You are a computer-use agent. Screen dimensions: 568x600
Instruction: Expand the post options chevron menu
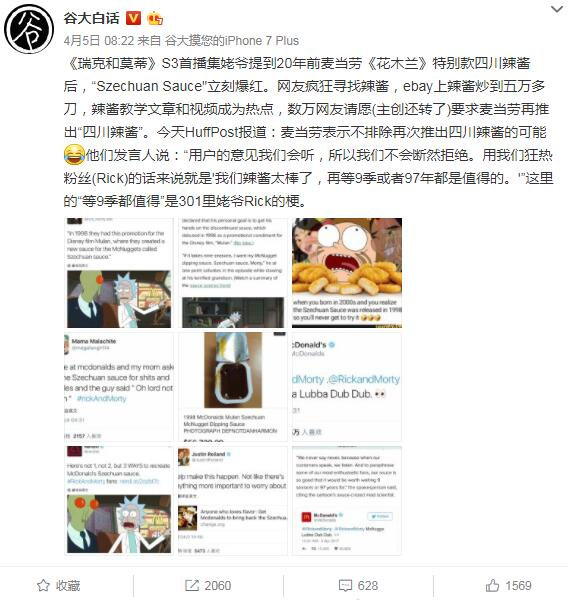[557, 9]
